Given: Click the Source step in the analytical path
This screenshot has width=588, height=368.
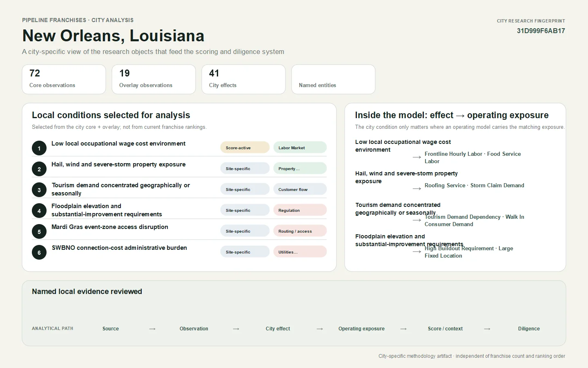Looking at the screenshot, I should [111, 329].
